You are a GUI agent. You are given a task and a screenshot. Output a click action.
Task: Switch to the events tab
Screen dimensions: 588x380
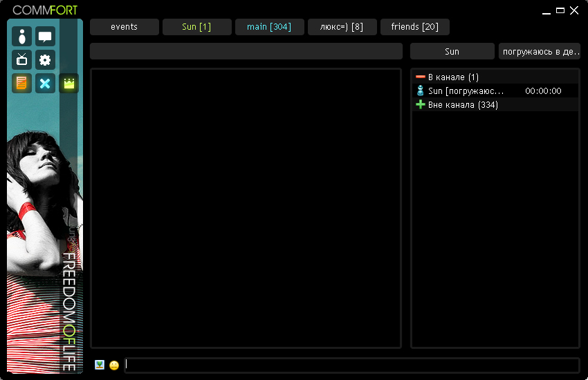click(x=124, y=27)
